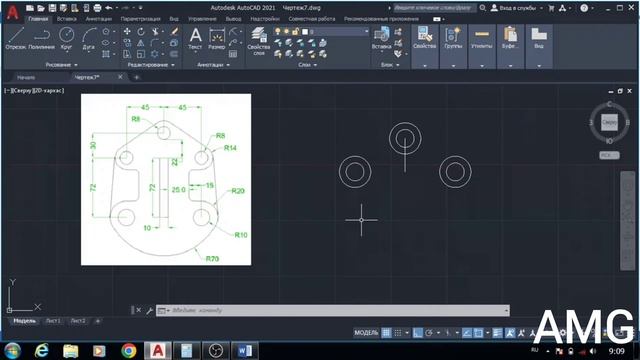
Task: Toggle ortho mode in status bar
Action: tap(418, 333)
